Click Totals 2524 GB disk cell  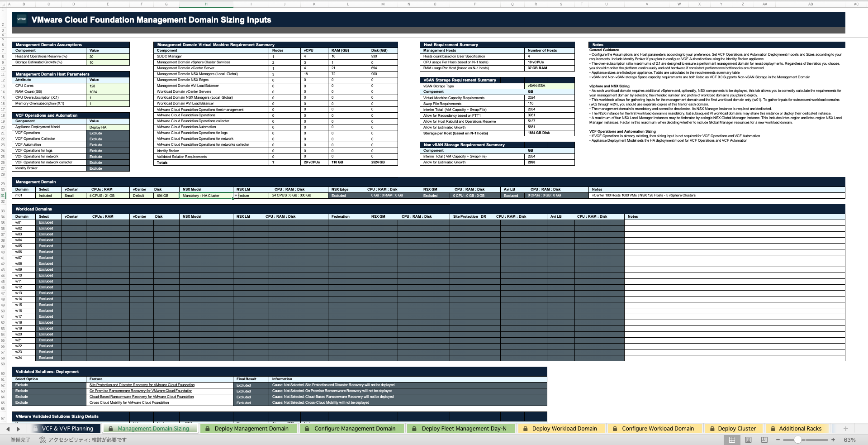383,162
